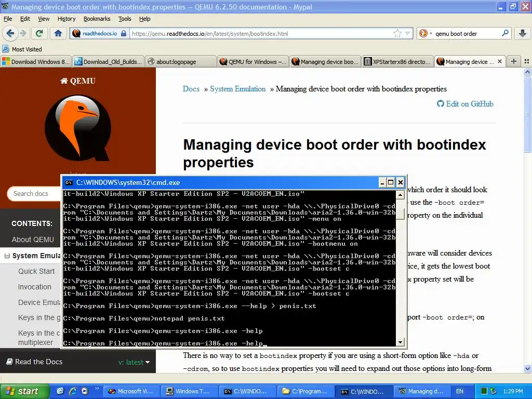The image size is (532, 399).
Task: Expand hidden quick launch icons chevron
Action: (x=97, y=389)
